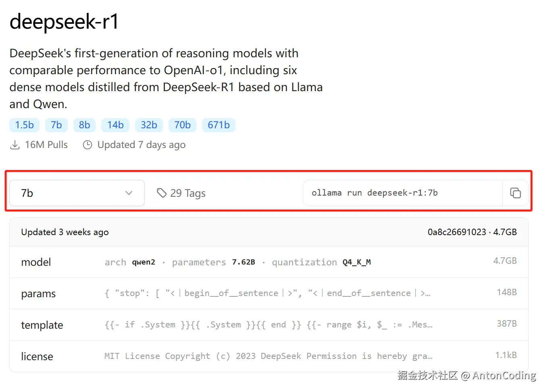546x392 pixels.
Task: Open the params file row
Action: click(269, 294)
